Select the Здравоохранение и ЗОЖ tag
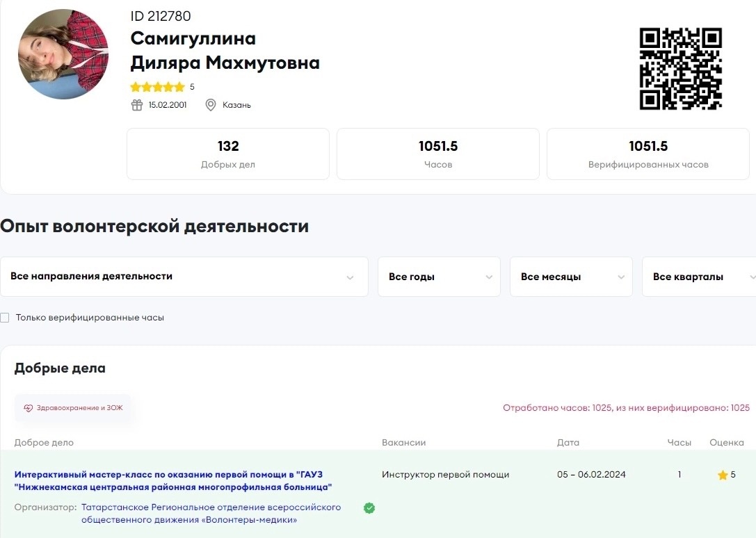The image size is (756, 538). coord(73,408)
